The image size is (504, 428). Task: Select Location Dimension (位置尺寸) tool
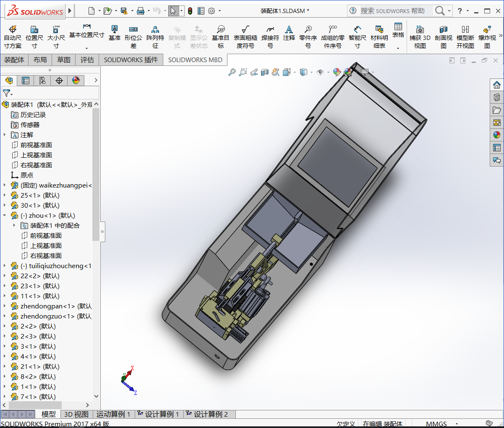(x=34, y=37)
